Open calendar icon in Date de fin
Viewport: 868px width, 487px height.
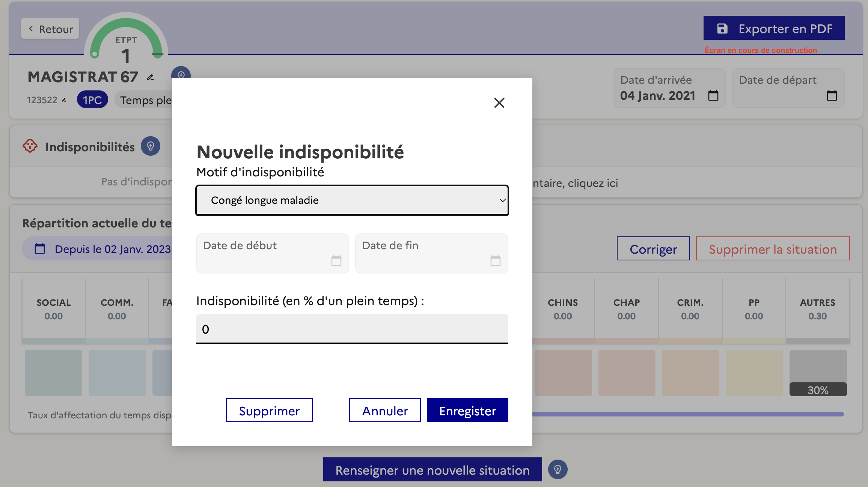[495, 261]
